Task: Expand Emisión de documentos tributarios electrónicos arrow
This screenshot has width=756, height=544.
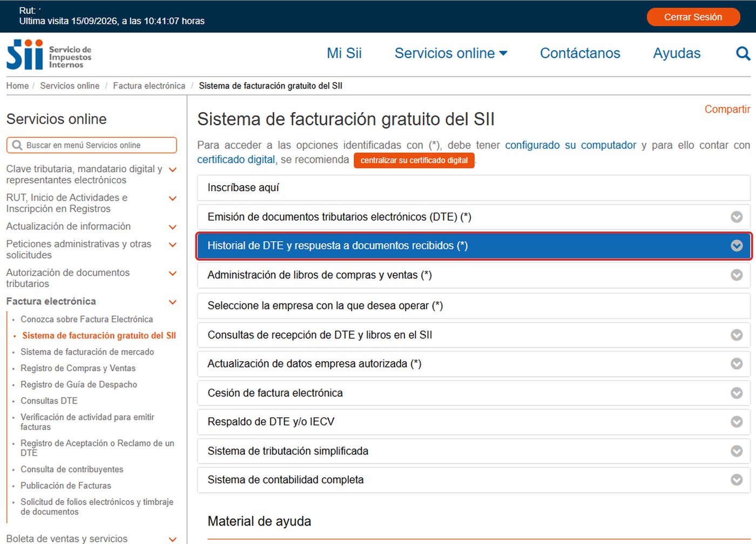Action: point(737,217)
